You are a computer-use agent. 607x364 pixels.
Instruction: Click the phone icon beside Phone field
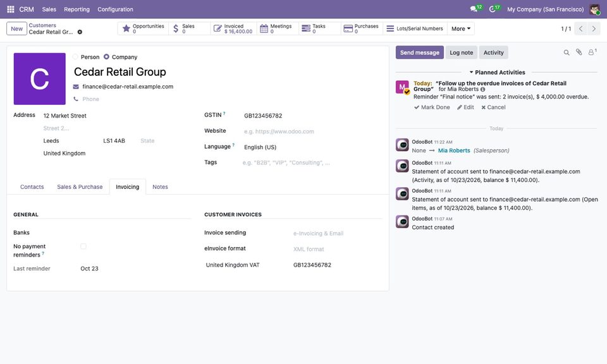[76, 99]
